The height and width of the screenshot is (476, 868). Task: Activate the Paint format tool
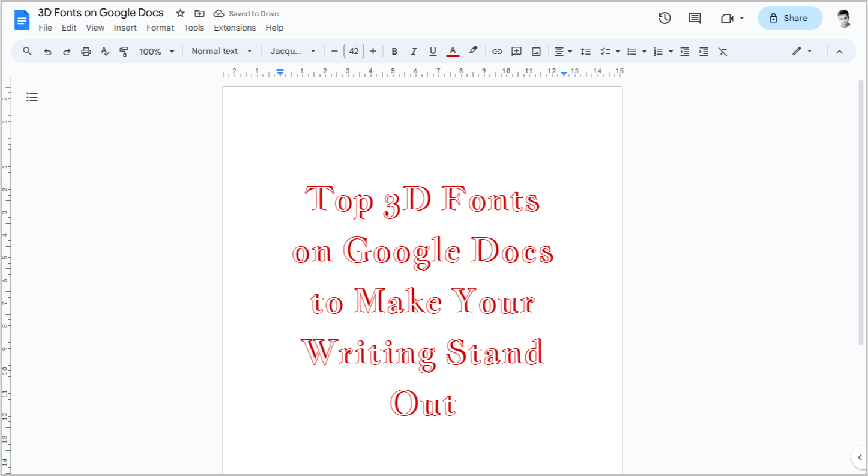click(x=124, y=52)
